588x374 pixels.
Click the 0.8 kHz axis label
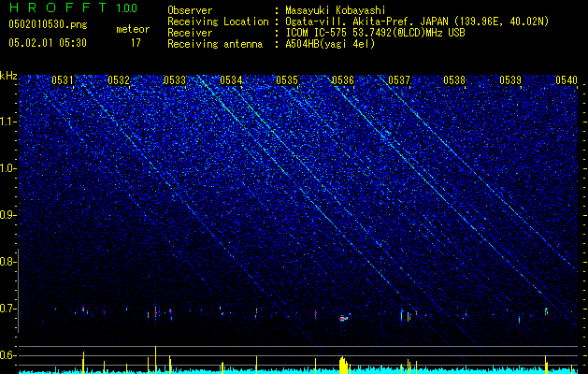pyautogui.click(x=7, y=262)
